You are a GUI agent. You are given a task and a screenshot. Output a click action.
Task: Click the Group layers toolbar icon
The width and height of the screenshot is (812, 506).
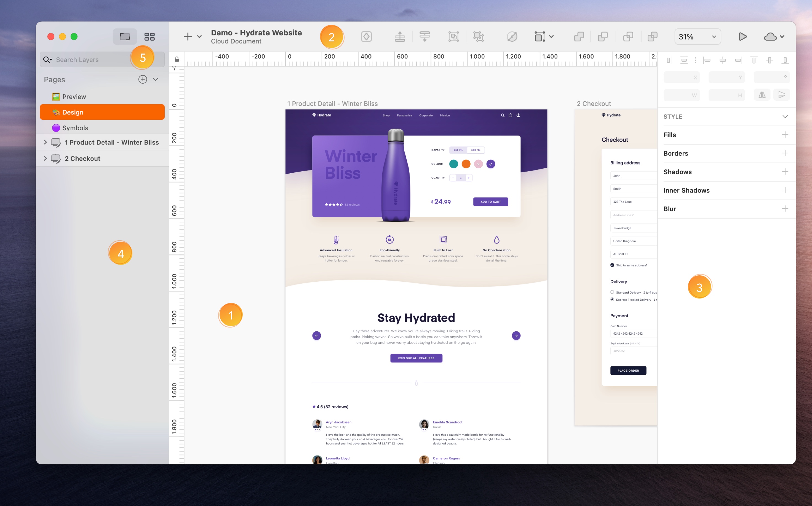click(x=453, y=36)
